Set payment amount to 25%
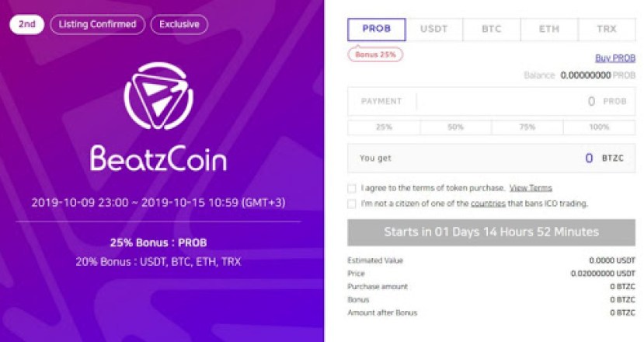This screenshot has height=342, width=644. [384, 127]
